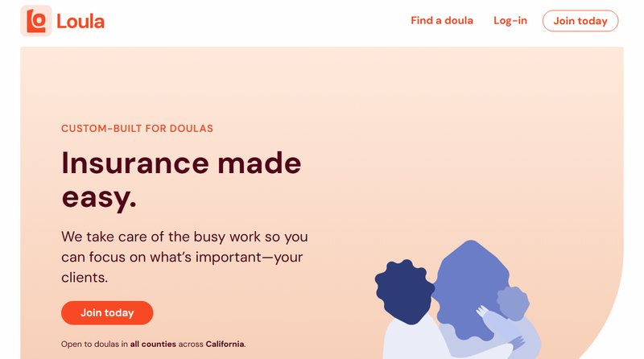Click the navy curly-haired figure's head

(402, 290)
